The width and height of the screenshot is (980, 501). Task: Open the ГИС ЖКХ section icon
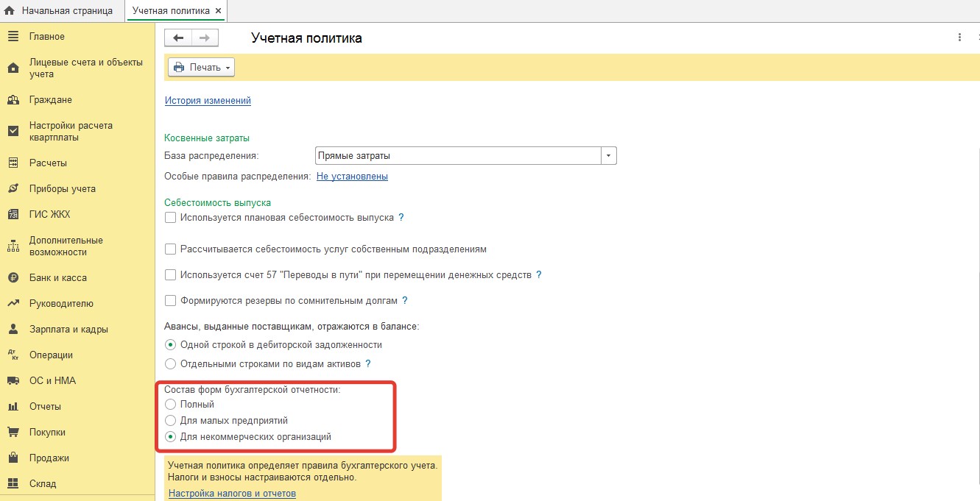click(x=13, y=215)
